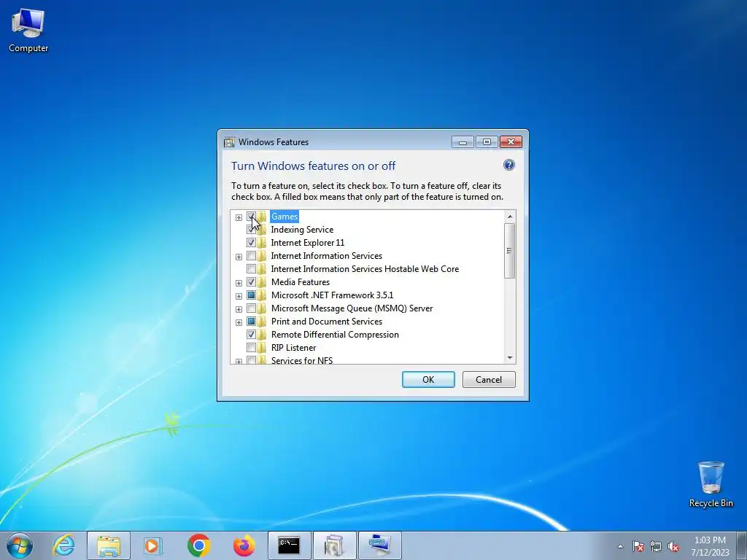Toggle Microsoft .NET Framework 3.5.1 checkbox
This screenshot has height=560, width=747.
tap(251, 295)
